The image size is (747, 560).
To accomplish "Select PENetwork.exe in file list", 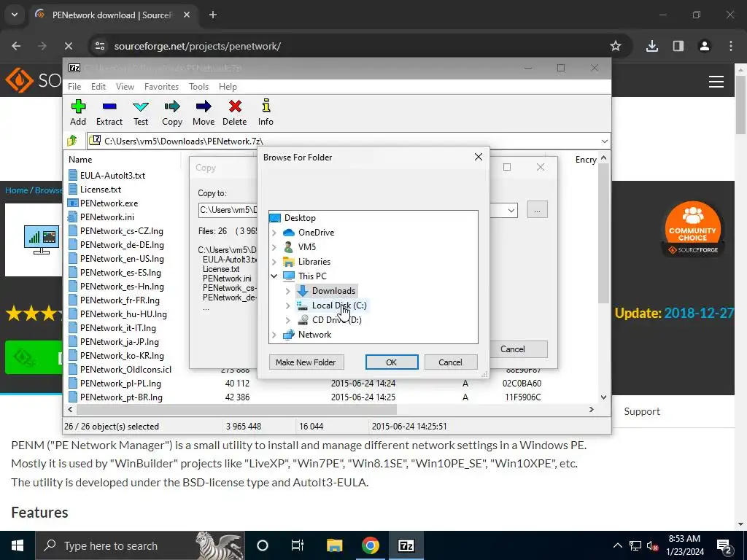I will click(x=103, y=203).
